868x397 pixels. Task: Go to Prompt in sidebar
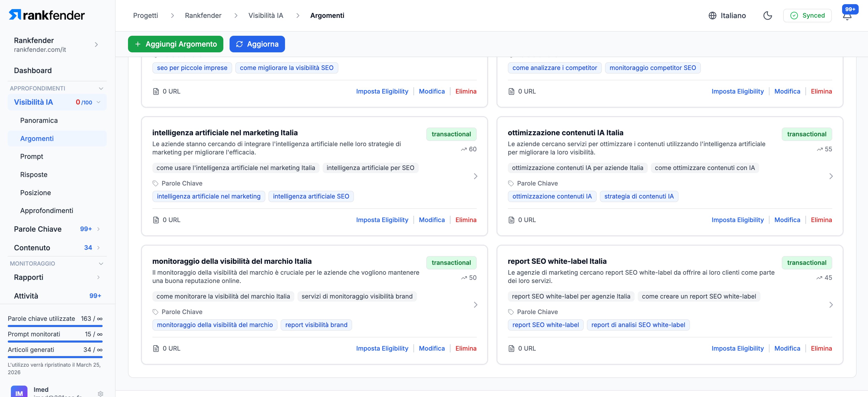32,156
